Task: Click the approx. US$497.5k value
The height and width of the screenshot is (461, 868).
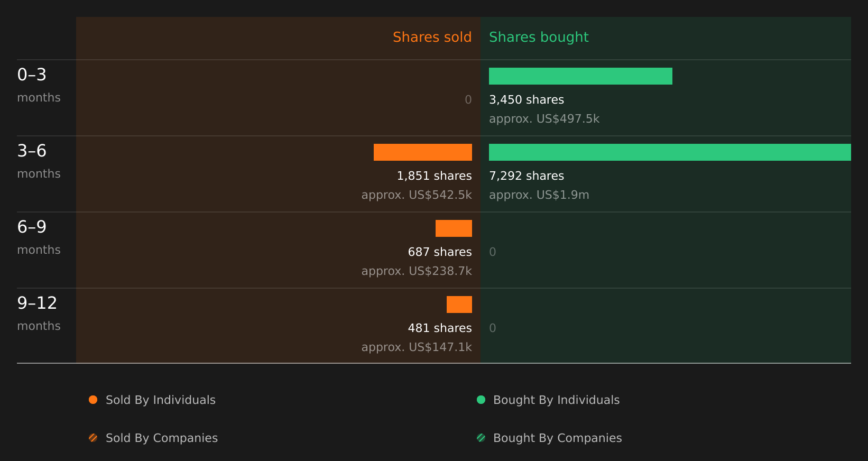Action: tap(544, 119)
